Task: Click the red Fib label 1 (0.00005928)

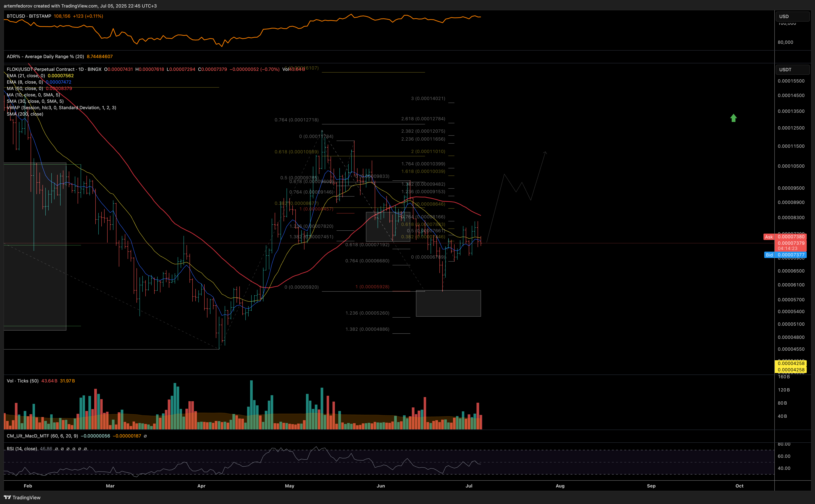Action: pos(372,287)
